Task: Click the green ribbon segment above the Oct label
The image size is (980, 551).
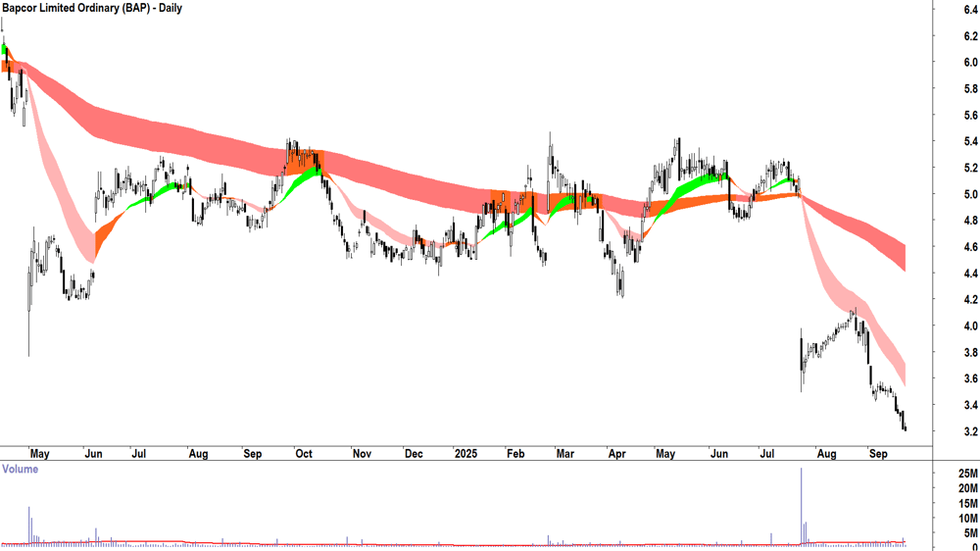Action: (307, 175)
